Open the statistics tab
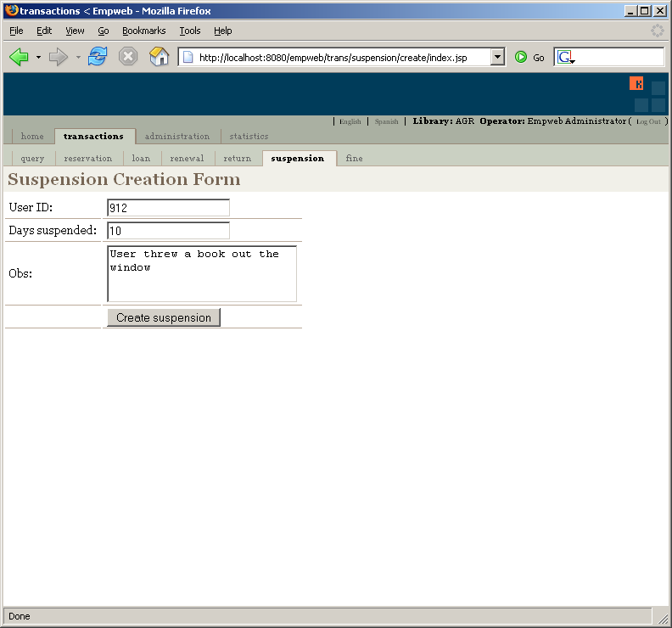Viewport: 672px width, 628px height. coord(249,137)
